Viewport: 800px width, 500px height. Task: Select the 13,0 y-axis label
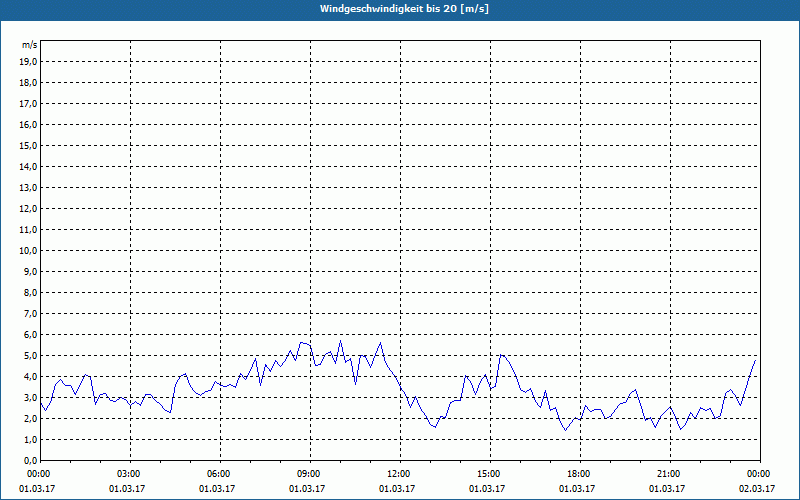(28, 187)
